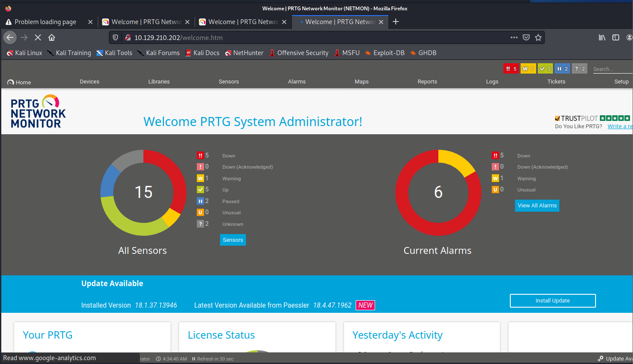Image resolution: width=633 pixels, height=364 pixels.
Task: Open the Sensors menu in navigation bar
Action: [x=229, y=82]
